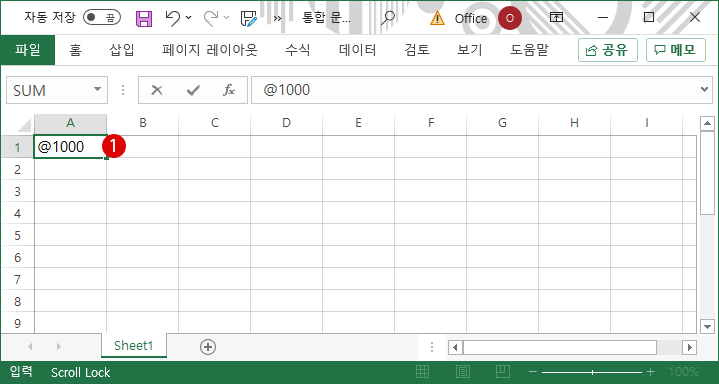Click the horizontal scrollbar thumb
The height and width of the screenshot is (384, 719).
[560, 347]
